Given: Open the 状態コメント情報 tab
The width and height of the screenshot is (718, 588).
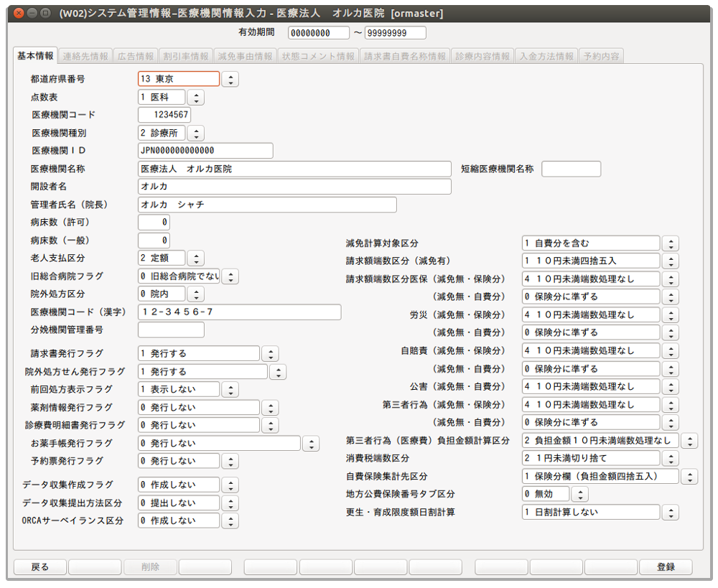Looking at the screenshot, I should [318, 56].
